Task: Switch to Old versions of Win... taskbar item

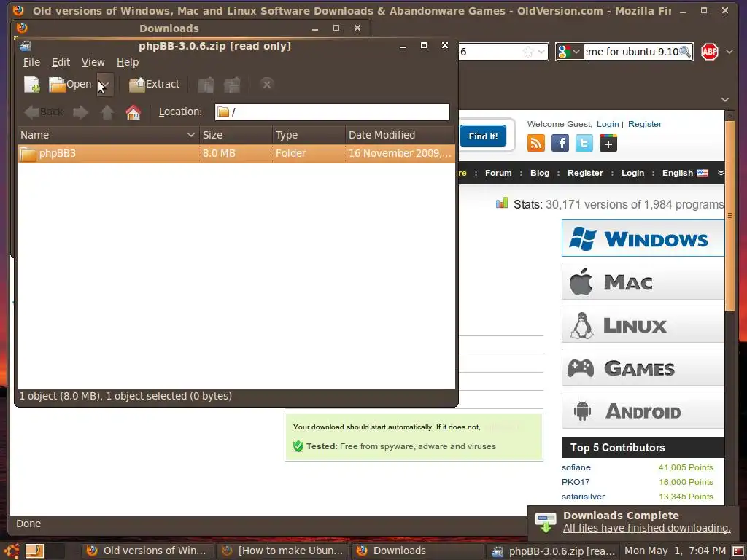Action: pos(147,551)
